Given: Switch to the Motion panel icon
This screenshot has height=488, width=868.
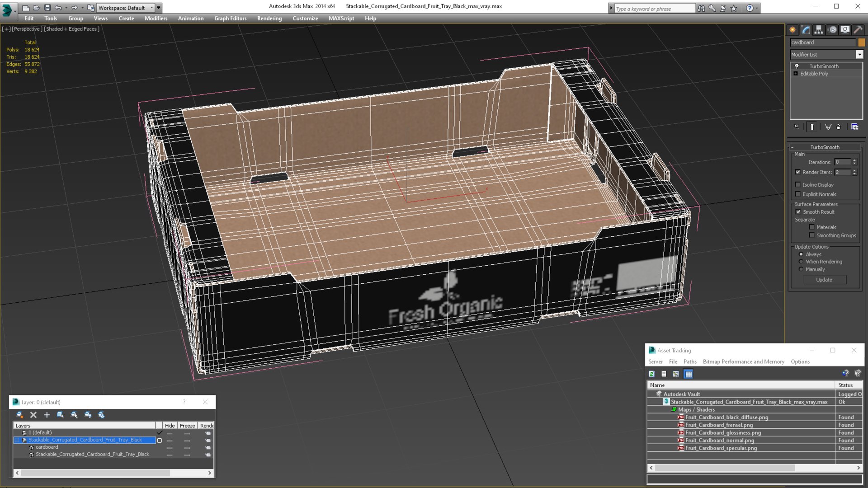Looking at the screenshot, I should (832, 30).
